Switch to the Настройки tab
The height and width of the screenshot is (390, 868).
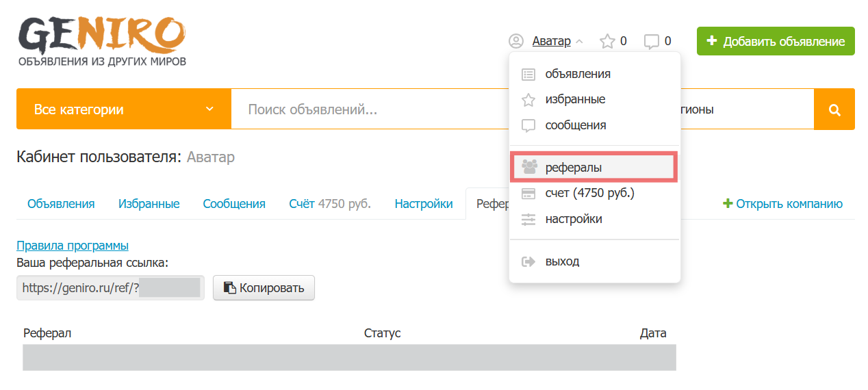pos(424,204)
